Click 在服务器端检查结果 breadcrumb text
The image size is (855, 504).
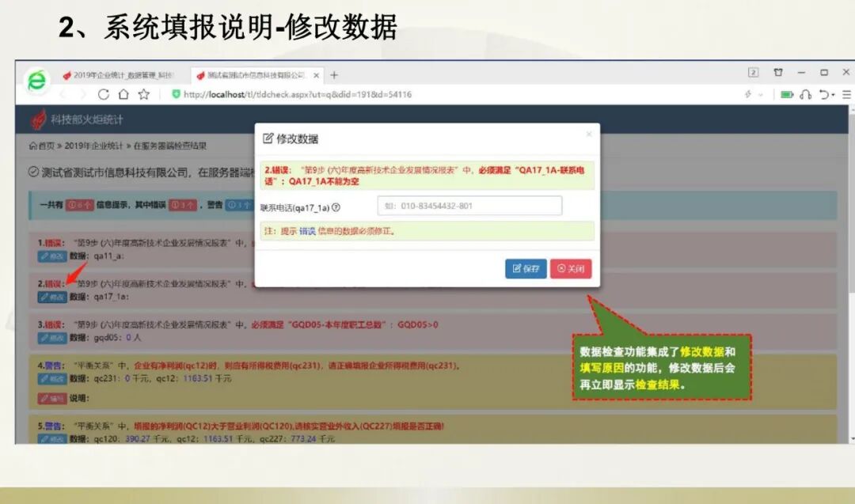[170, 146]
